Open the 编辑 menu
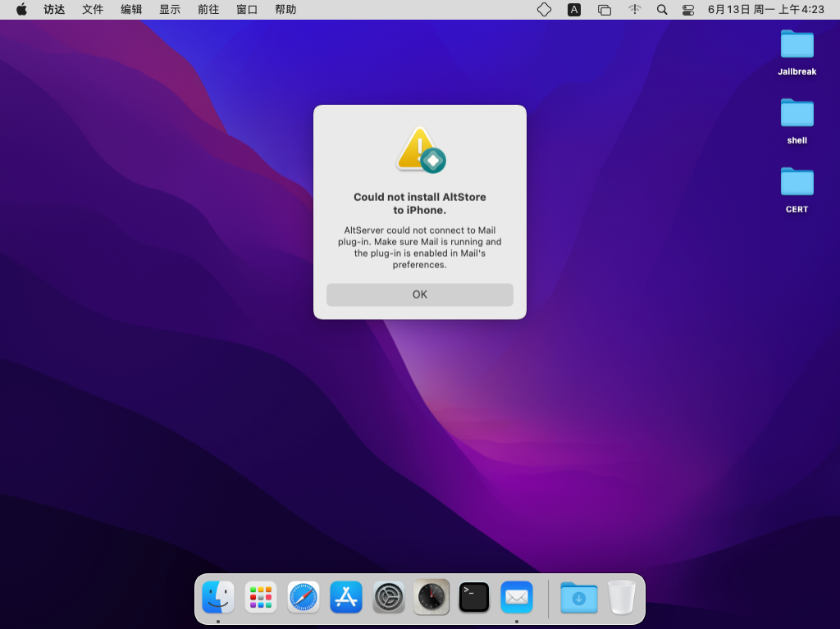This screenshot has height=629, width=840. tap(131, 10)
